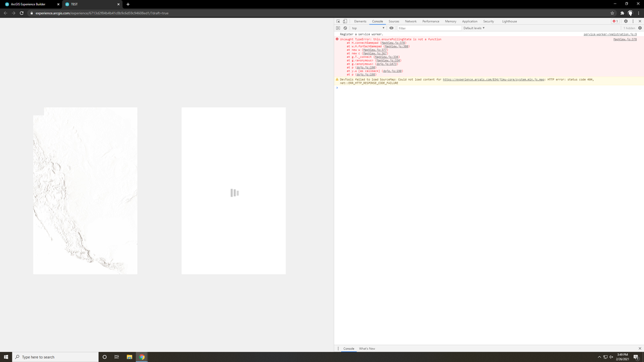
Task: Switch to the Security tab
Action: pos(489,21)
